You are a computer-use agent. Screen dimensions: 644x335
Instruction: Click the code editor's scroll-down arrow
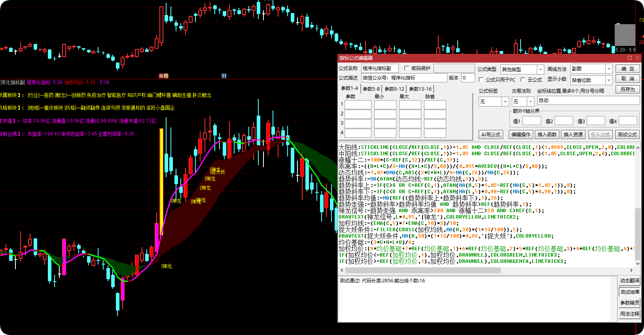(x=638, y=263)
